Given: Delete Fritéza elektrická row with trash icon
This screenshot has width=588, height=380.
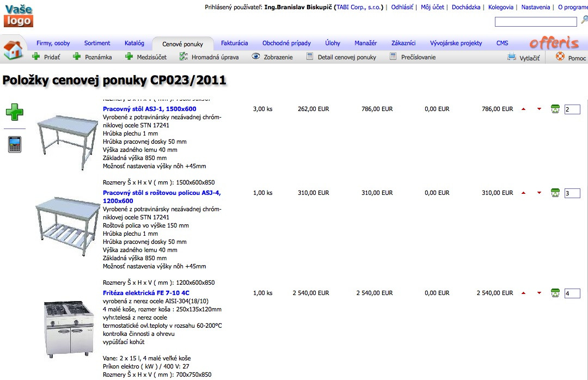Looking at the screenshot, I should pos(555,293).
